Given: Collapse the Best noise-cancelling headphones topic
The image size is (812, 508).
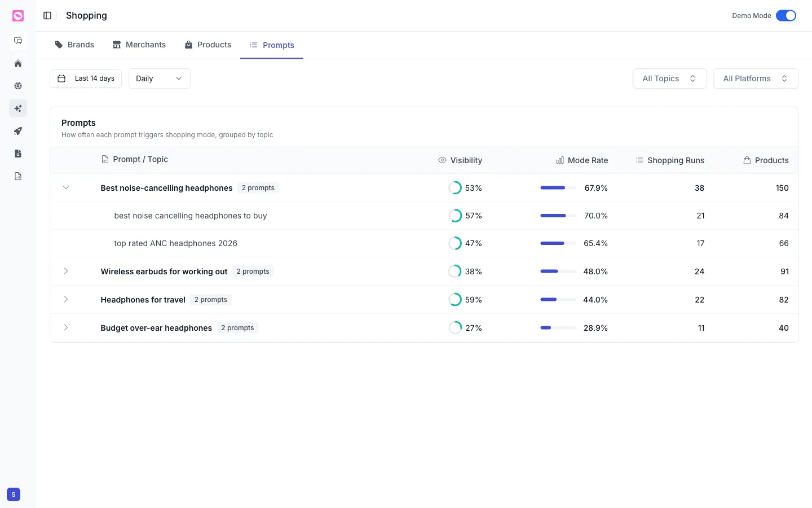Looking at the screenshot, I should point(66,187).
